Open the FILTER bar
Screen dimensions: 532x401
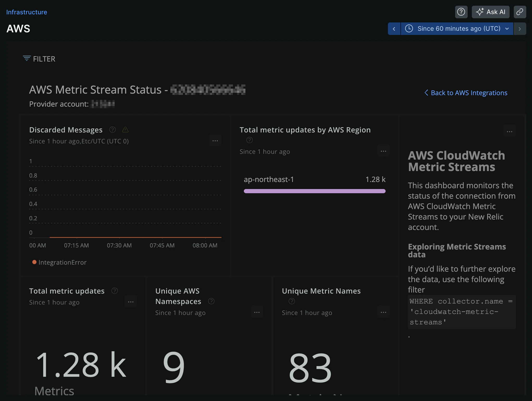pos(39,59)
